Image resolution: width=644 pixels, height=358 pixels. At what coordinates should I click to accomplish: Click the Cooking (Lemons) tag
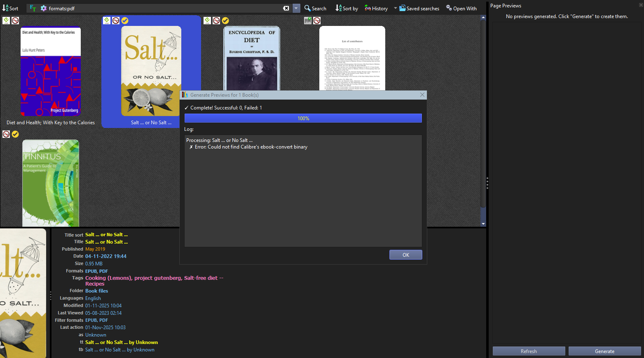tap(108, 278)
